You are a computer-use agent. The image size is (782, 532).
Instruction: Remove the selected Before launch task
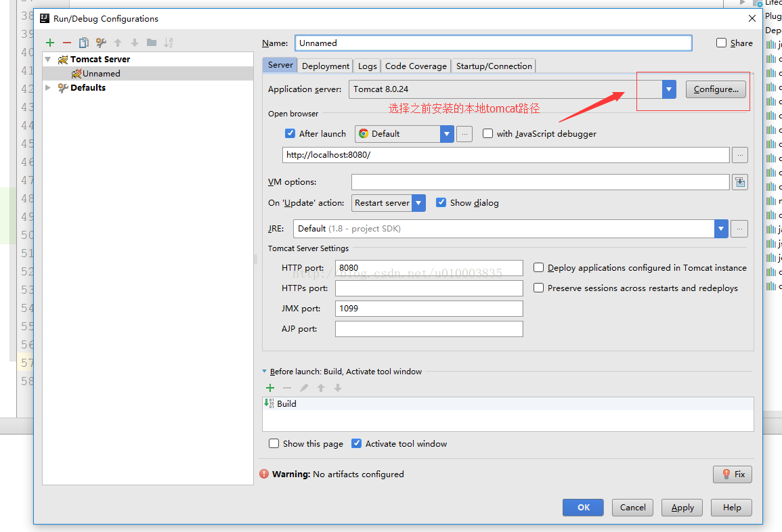287,388
